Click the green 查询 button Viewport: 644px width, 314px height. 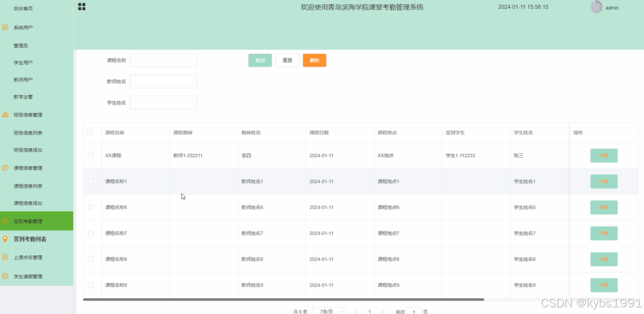260,61
